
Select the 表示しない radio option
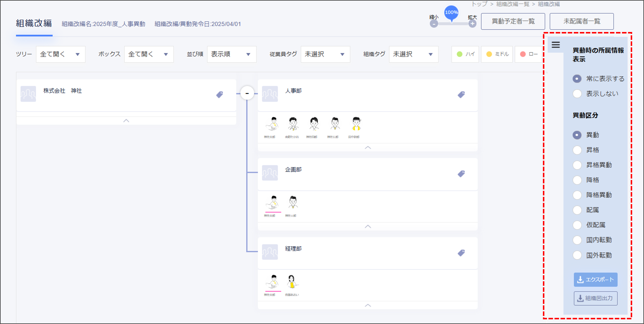[577, 94]
